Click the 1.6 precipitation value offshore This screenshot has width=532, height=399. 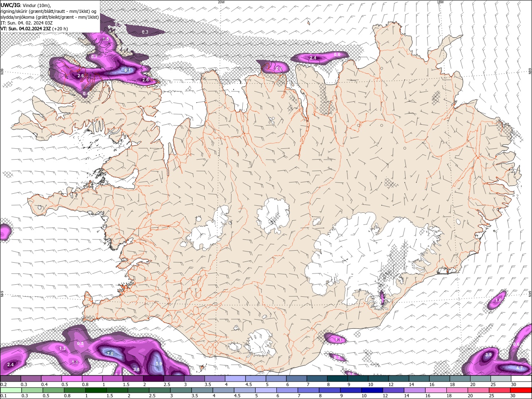pyautogui.click(x=499, y=300)
